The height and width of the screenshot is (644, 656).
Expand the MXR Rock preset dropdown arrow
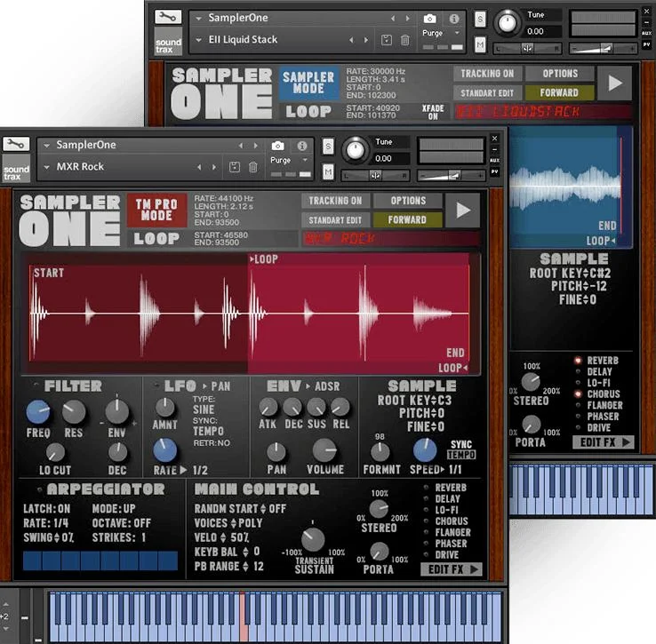click(46, 167)
